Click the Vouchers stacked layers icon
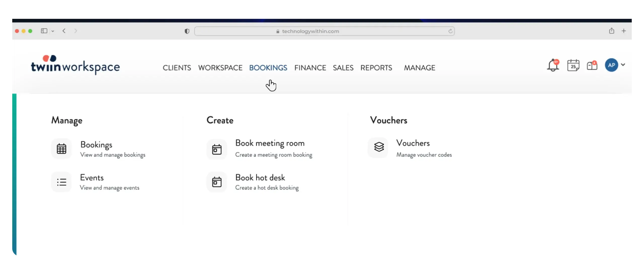This screenshot has height=275, width=644. [x=379, y=147]
